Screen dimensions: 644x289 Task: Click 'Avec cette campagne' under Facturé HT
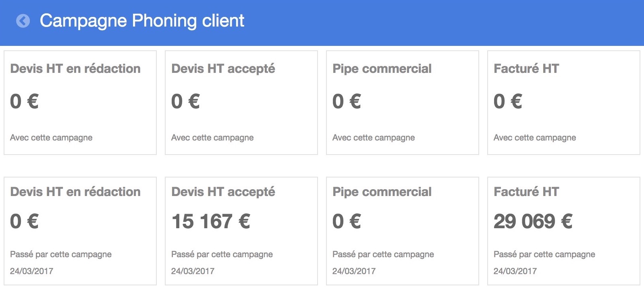[535, 138]
